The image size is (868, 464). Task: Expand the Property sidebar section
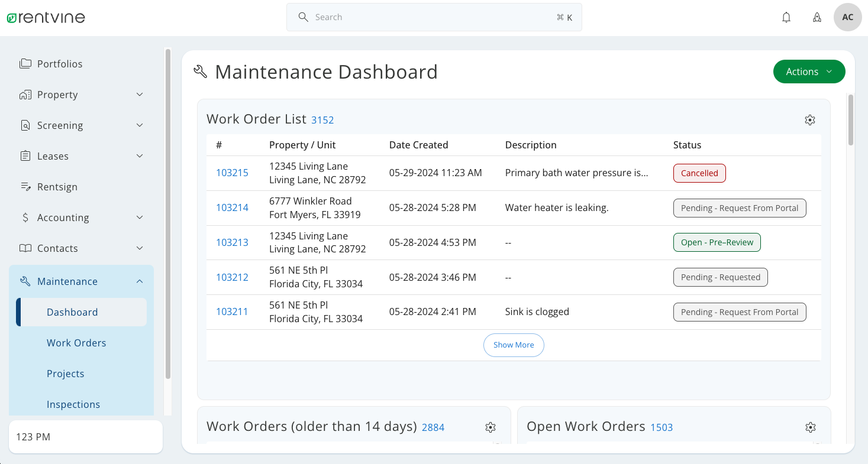coord(140,94)
